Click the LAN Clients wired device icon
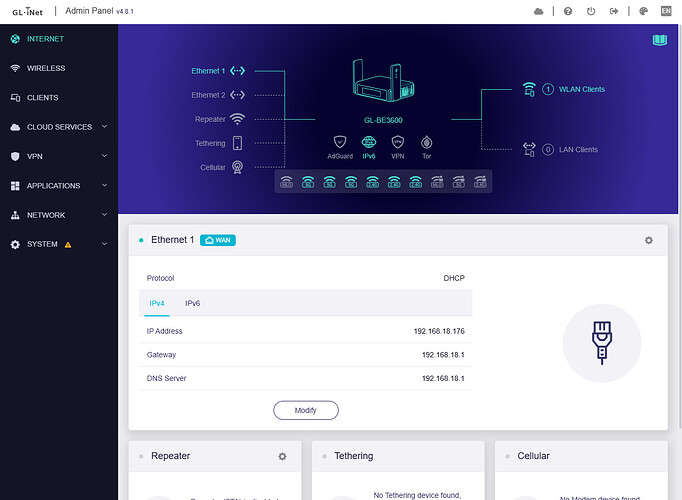682x500 pixels. (x=529, y=149)
